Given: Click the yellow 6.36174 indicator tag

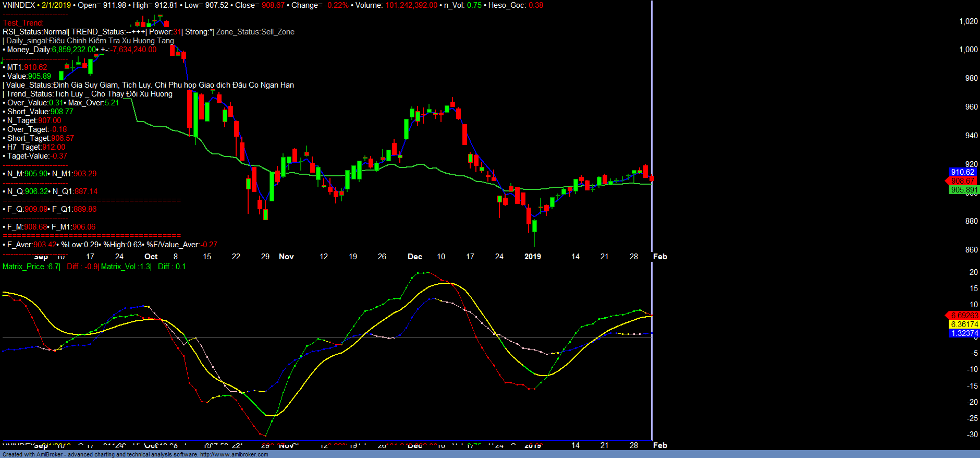Looking at the screenshot, I should point(964,324).
